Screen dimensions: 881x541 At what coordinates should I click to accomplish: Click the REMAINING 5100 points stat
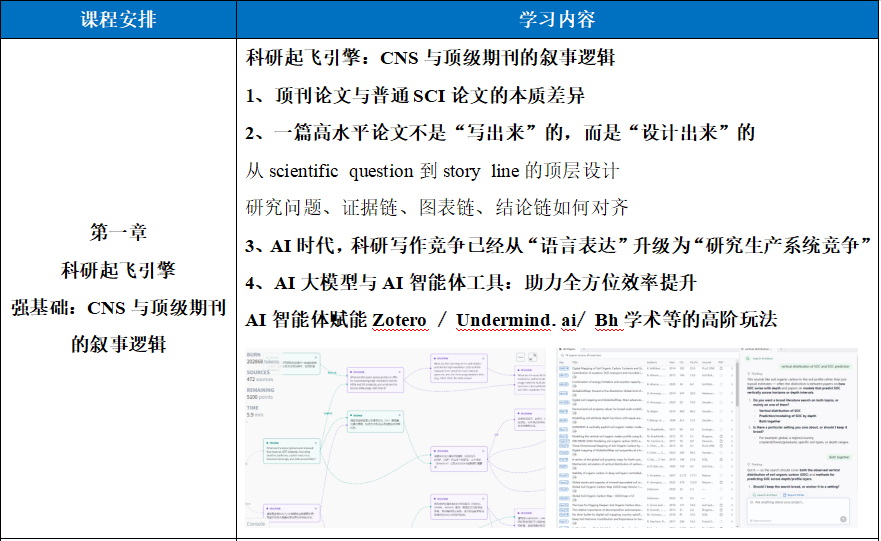click(260, 393)
